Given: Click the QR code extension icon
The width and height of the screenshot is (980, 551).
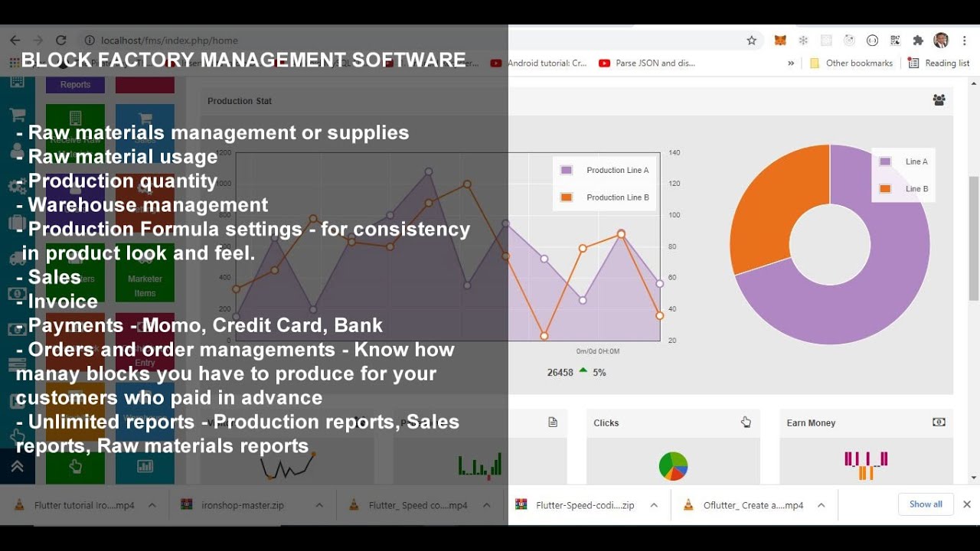Looking at the screenshot, I should pyautogui.click(x=895, y=41).
